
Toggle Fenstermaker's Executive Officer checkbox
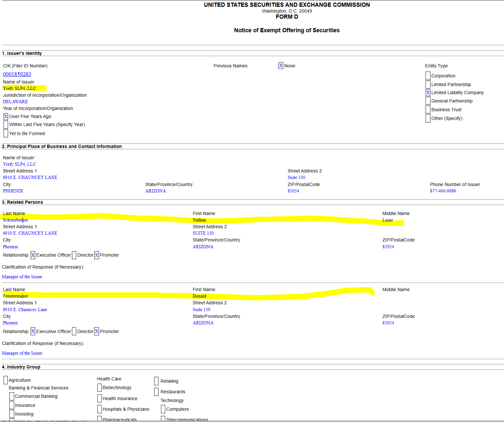click(33, 331)
